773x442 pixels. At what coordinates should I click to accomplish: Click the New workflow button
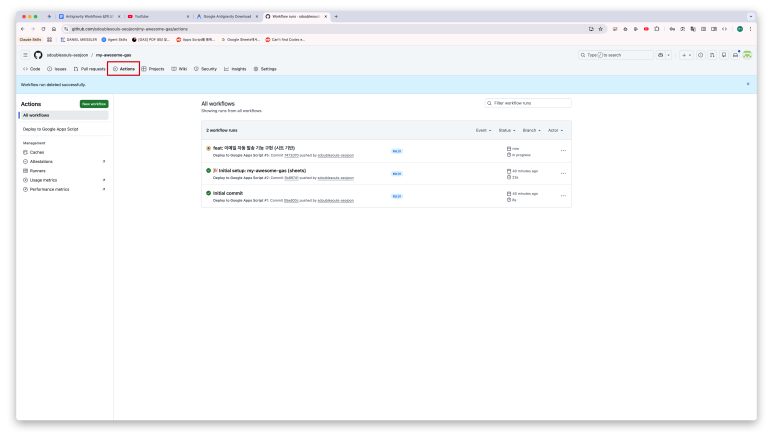pyautogui.click(x=94, y=104)
